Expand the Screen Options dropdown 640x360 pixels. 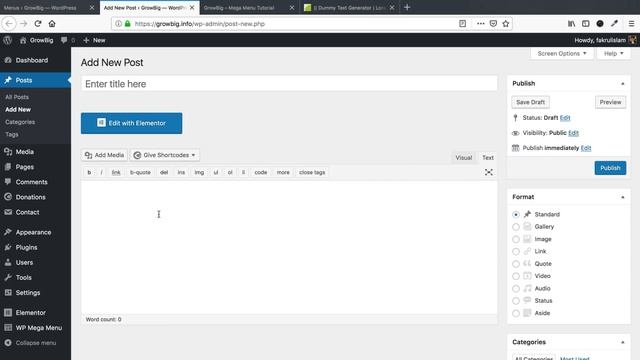(x=562, y=53)
